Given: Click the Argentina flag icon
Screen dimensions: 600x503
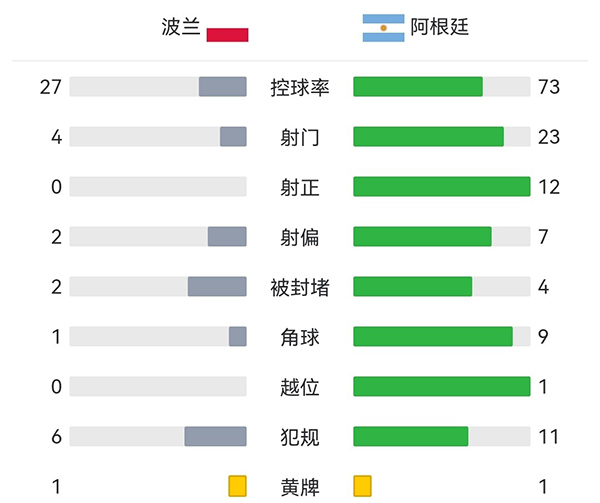Looking at the screenshot, I should [x=383, y=29].
